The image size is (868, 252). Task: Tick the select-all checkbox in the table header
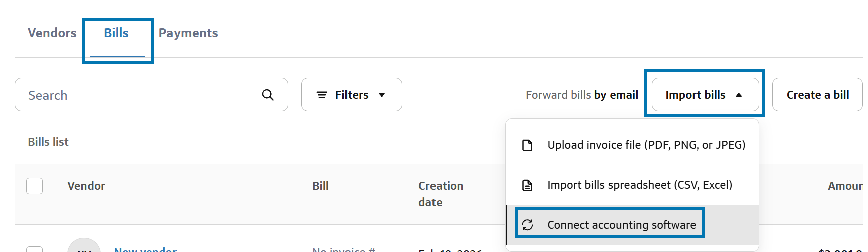click(34, 186)
